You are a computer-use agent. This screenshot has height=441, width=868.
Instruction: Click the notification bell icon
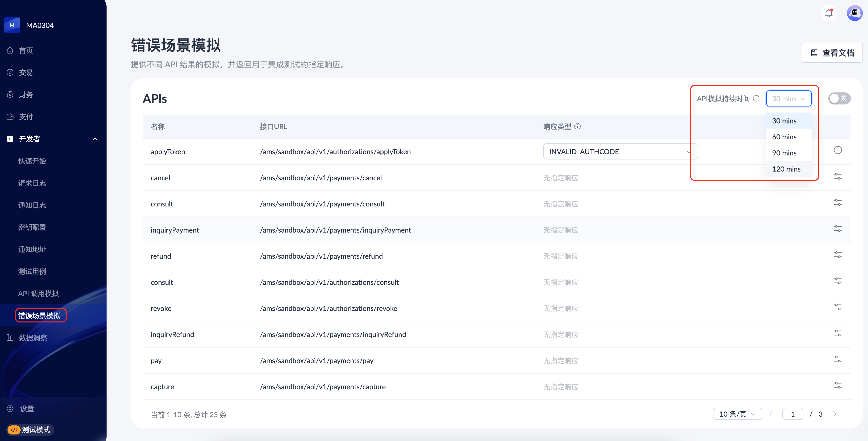[829, 14]
